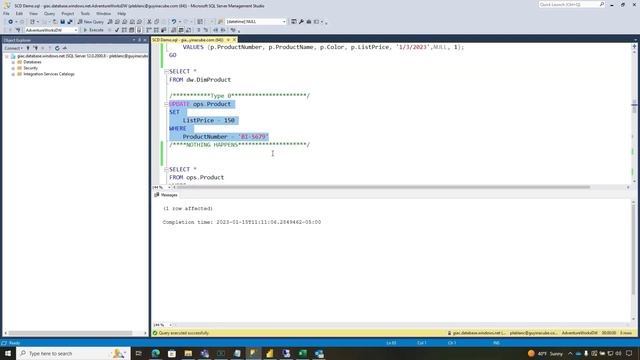Click the Object Explorer horizontal scrollbar

pos(70,333)
